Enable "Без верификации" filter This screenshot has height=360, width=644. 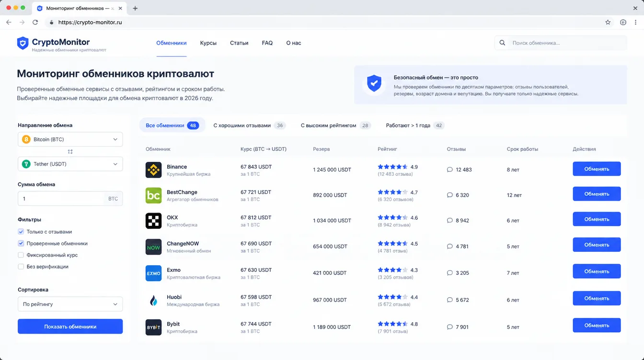click(x=21, y=267)
